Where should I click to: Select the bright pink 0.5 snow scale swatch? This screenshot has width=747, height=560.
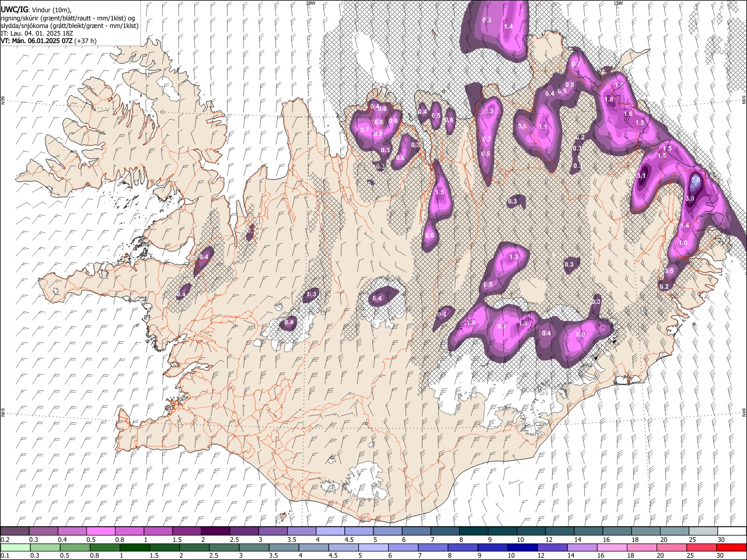pos(100,531)
